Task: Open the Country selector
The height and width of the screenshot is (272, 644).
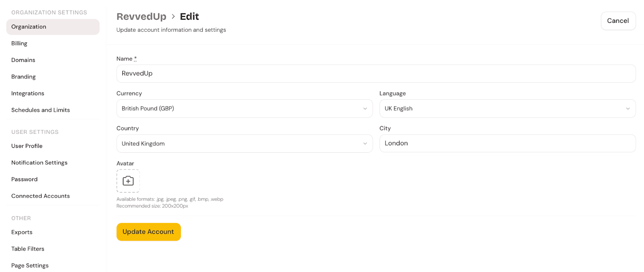Action: [x=244, y=143]
